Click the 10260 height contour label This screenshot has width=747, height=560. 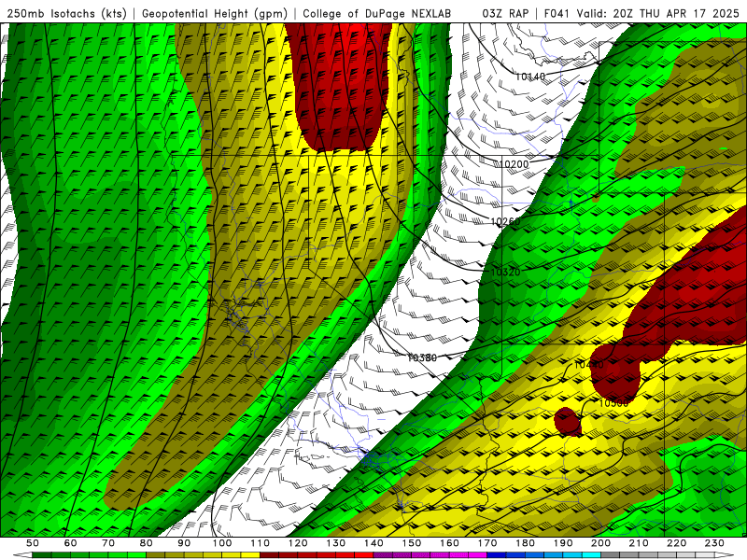505,221
